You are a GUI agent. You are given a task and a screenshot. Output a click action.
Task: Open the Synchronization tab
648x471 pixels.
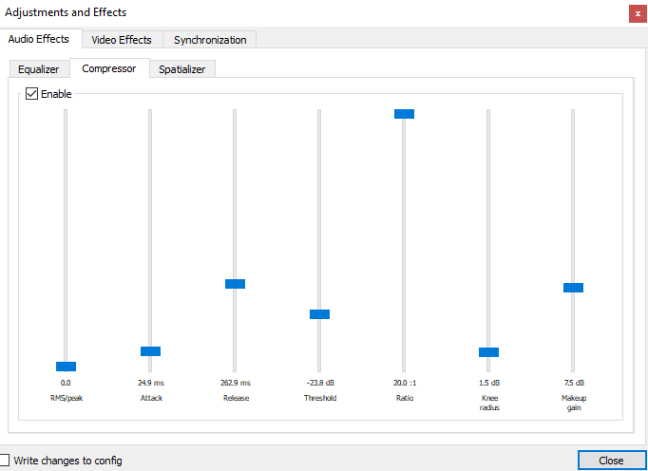(x=210, y=40)
